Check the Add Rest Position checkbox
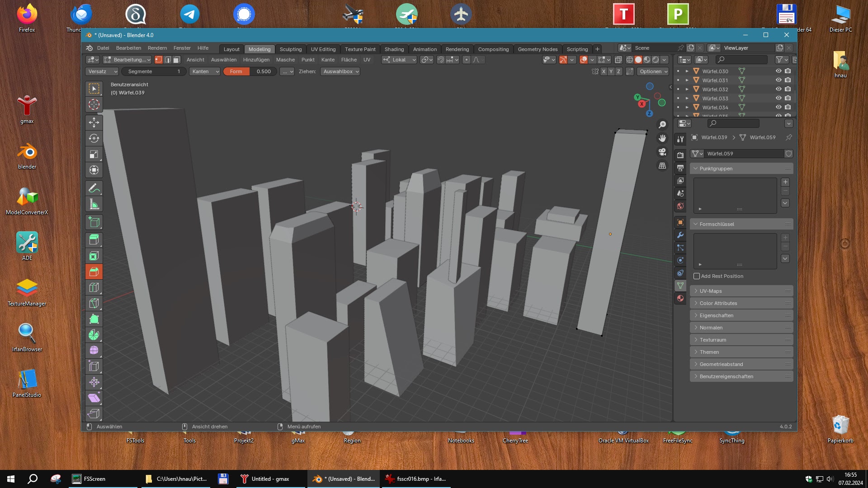Image resolution: width=868 pixels, height=488 pixels. (x=697, y=276)
